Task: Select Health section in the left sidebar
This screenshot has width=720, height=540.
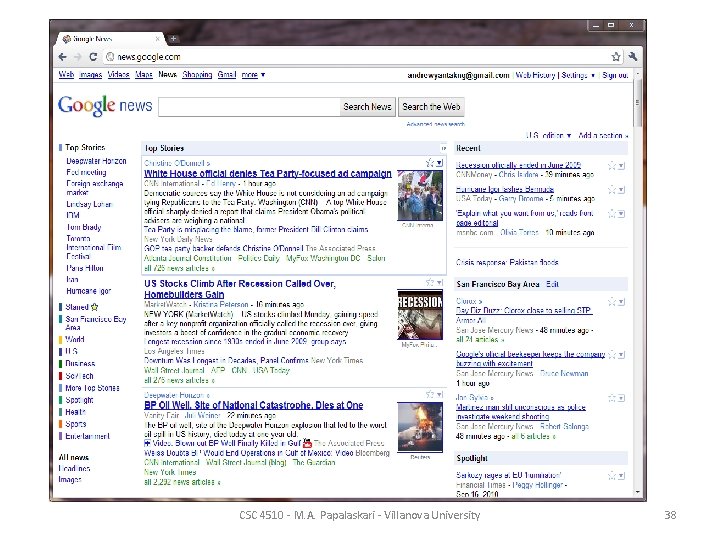Action: click(x=76, y=412)
